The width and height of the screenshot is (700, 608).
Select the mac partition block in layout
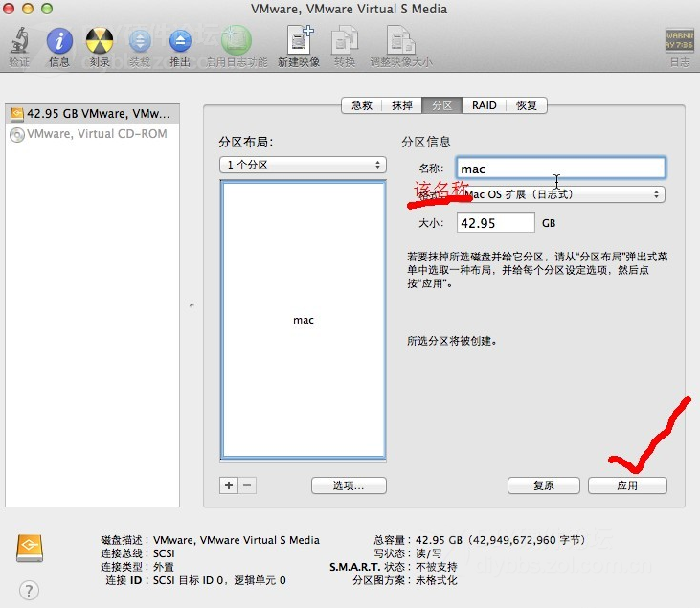(304, 320)
